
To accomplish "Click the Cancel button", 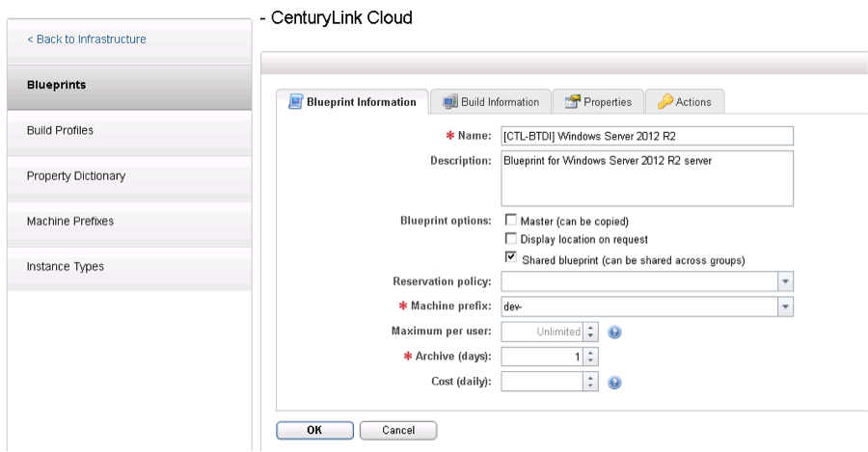I will (398, 431).
